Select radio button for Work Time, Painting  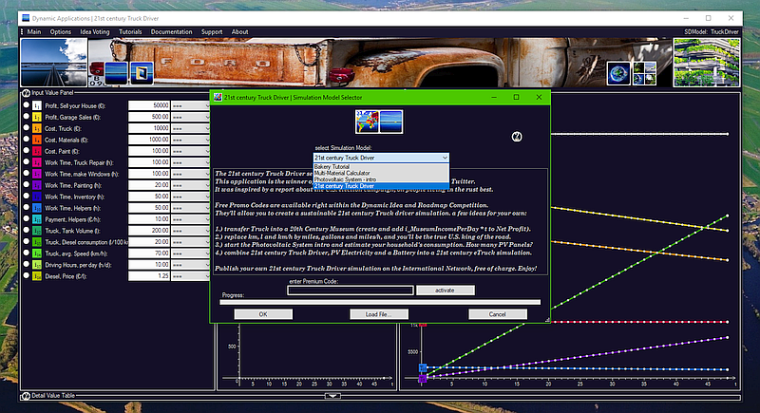(26, 185)
